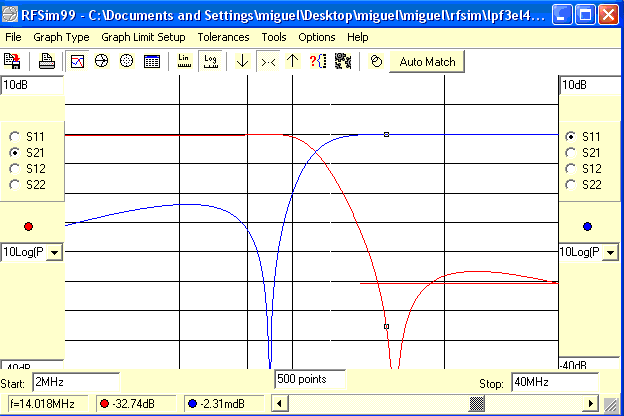Viewport: 624px width, 416px height.
Task: Select S21 for the right blue trace
Action: click(570, 152)
